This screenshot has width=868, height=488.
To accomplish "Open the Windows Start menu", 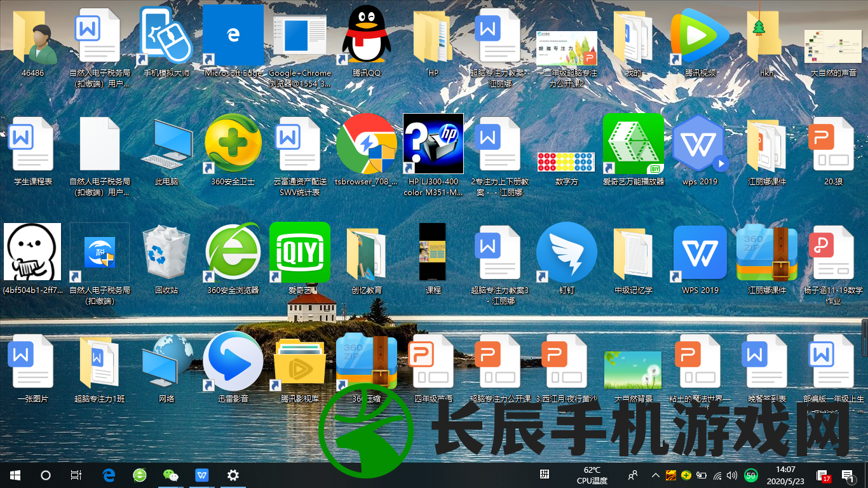I will click(x=15, y=475).
